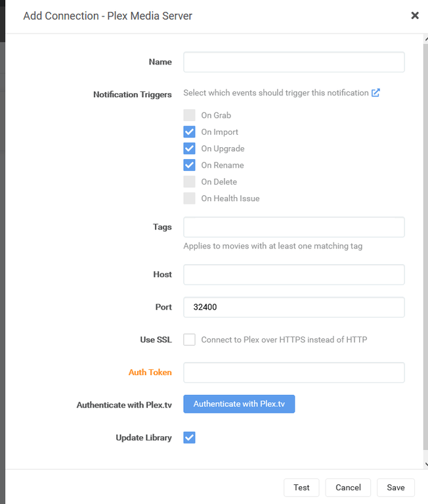Image resolution: width=428 pixels, height=504 pixels.
Task: Enable the On Grab trigger
Action: tap(189, 115)
